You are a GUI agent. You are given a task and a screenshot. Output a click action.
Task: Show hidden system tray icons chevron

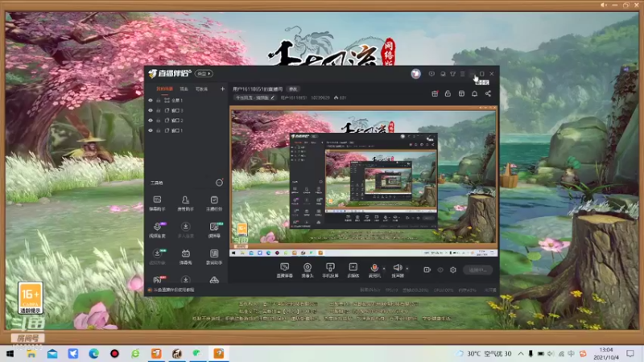[x=521, y=353]
